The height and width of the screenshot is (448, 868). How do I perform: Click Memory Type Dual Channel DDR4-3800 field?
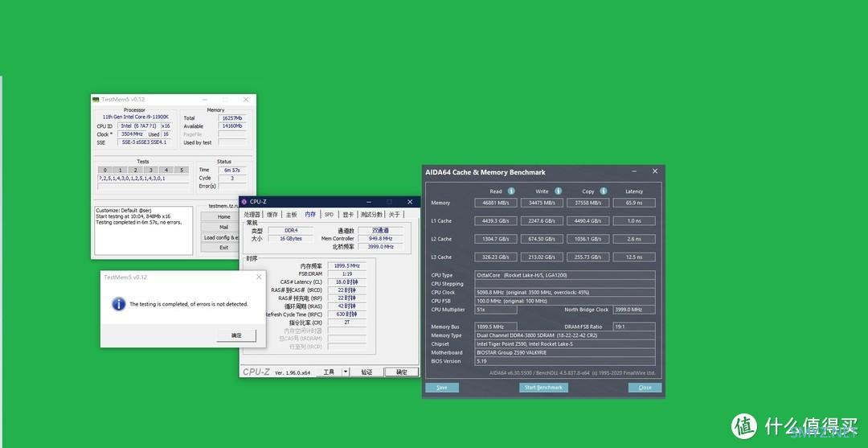[565, 335]
